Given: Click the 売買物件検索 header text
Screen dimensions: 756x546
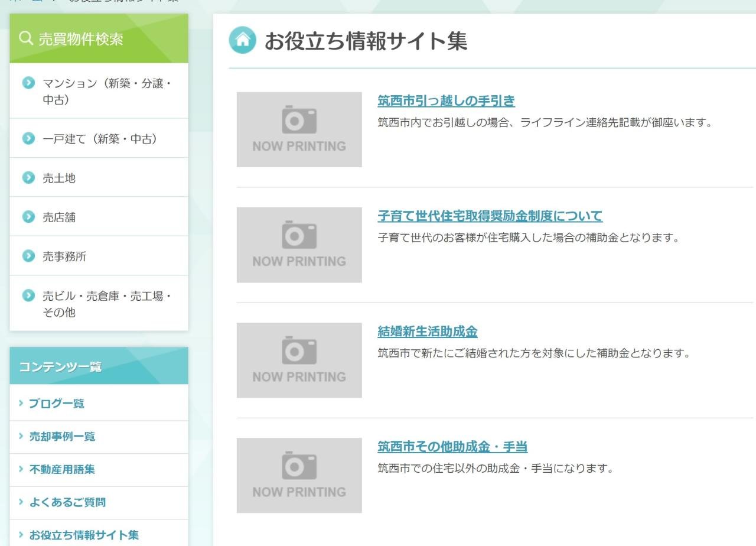Looking at the screenshot, I should (x=81, y=40).
